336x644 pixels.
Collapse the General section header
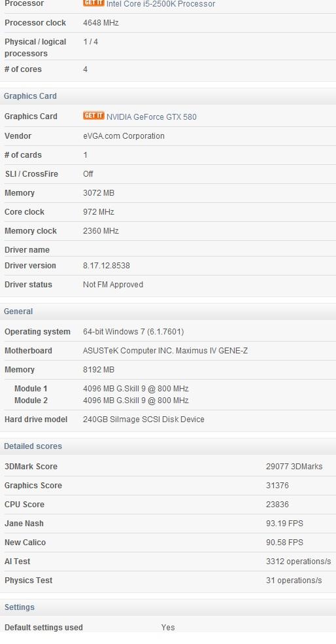168,312
